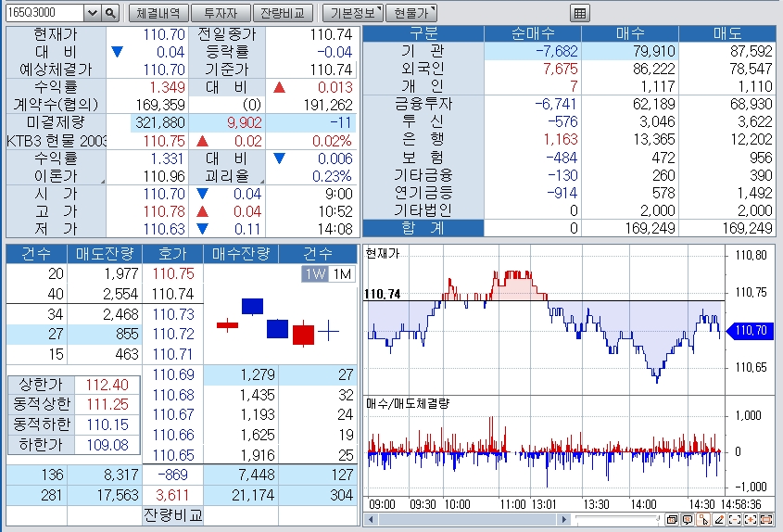Switch candle chart to 1W
Image resolution: width=783 pixels, height=532 pixels.
(x=315, y=273)
